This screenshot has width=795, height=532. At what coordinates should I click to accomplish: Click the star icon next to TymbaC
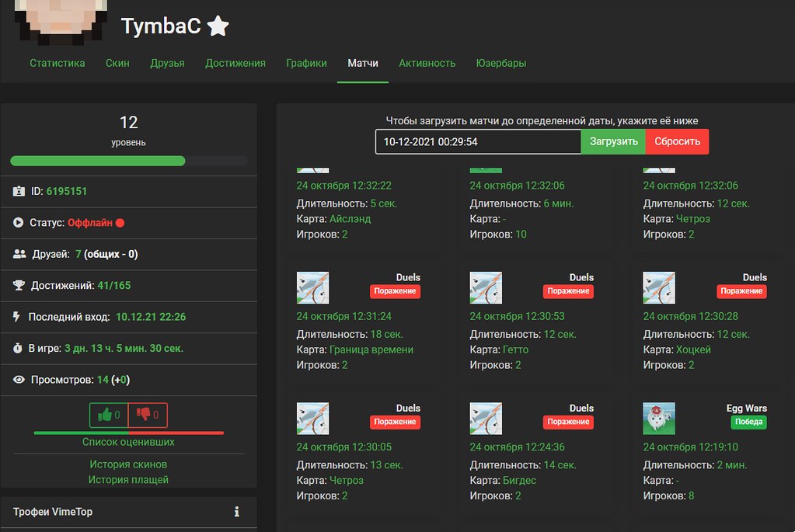coord(218,26)
